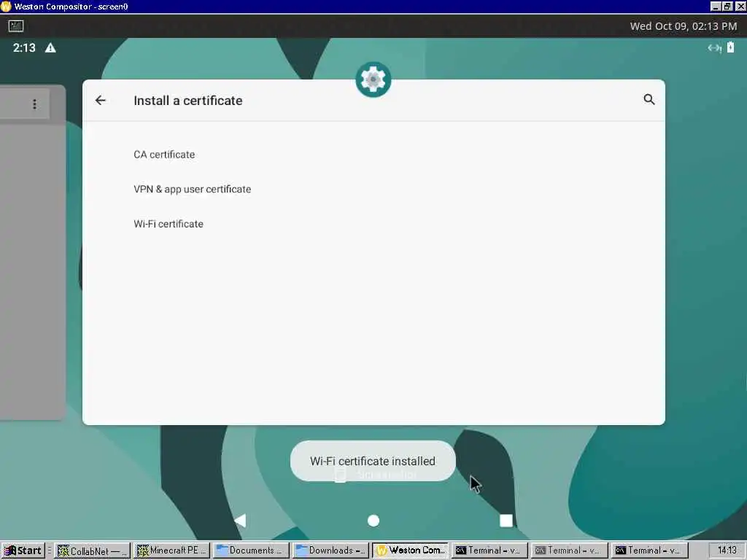Click the warning triangle in the status bar

(50, 47)
